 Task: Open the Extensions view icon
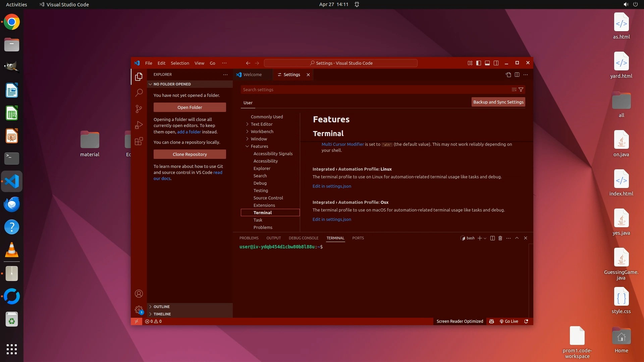139,141
